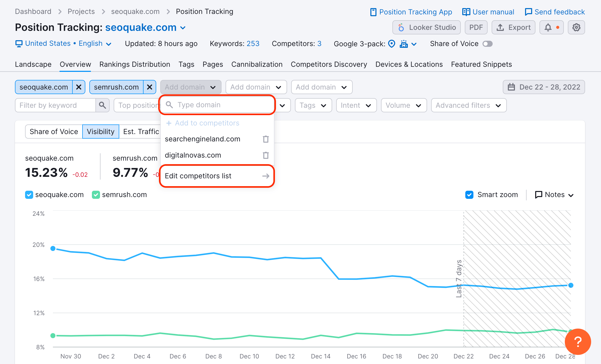601x364 pixels.
Task: Uncheck the Smart zoom checkbox
Action: click(x=469, y=195)
